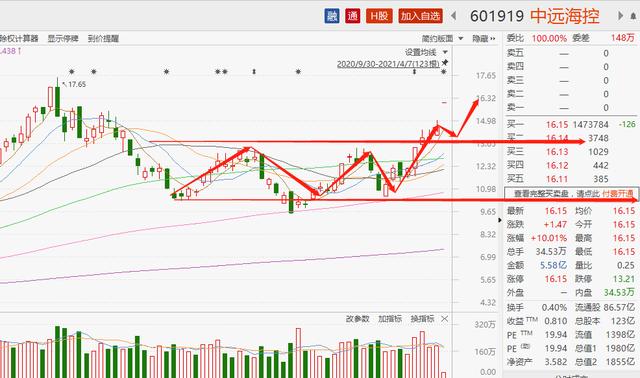Viewport: 640px width, 378px height.
Task: Click 换指标 to change indicator
Action: click(x=423, y=319)
